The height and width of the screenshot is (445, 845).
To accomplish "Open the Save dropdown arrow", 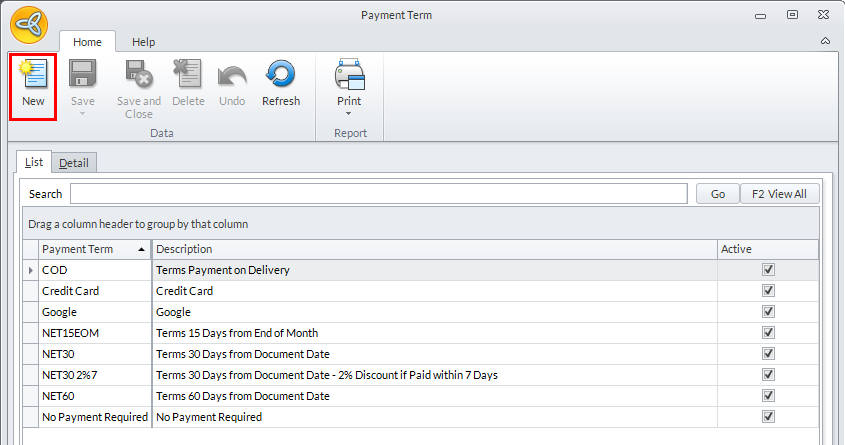I will (83, 113).
